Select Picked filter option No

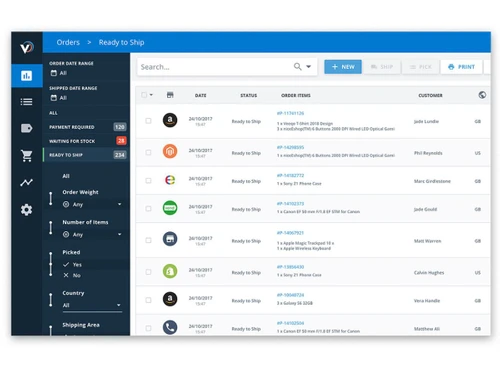tap(72, 275)
